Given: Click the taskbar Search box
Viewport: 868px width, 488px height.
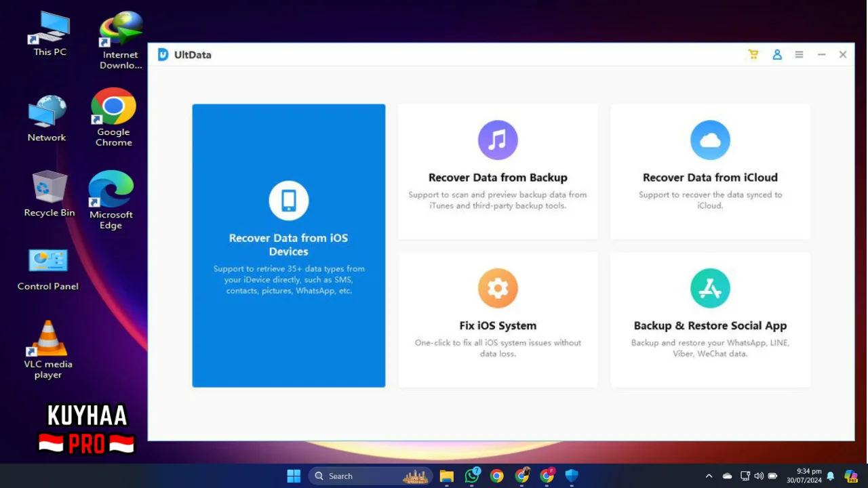Looking at the screenshot, I should click(x=371, y=476).
